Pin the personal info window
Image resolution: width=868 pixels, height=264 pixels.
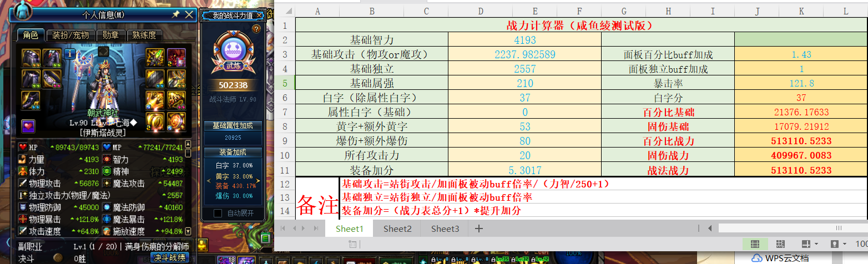176,14
